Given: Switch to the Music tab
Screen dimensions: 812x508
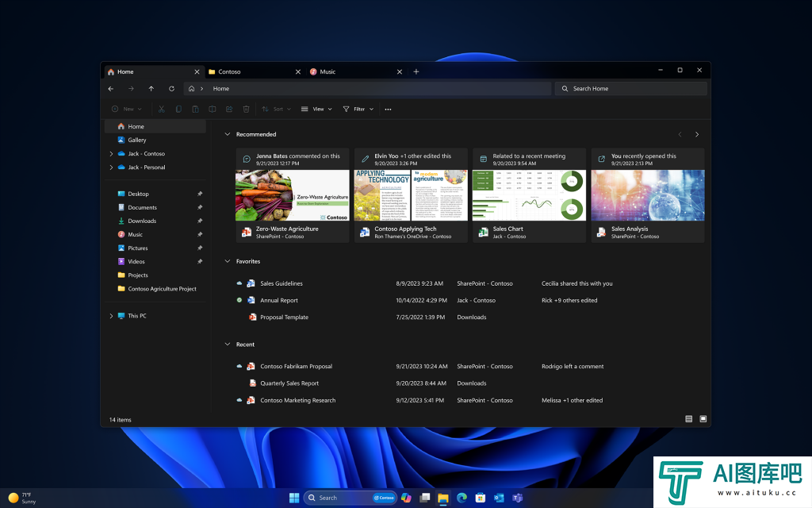Looking at the screenshot, I should coord(356,72).
